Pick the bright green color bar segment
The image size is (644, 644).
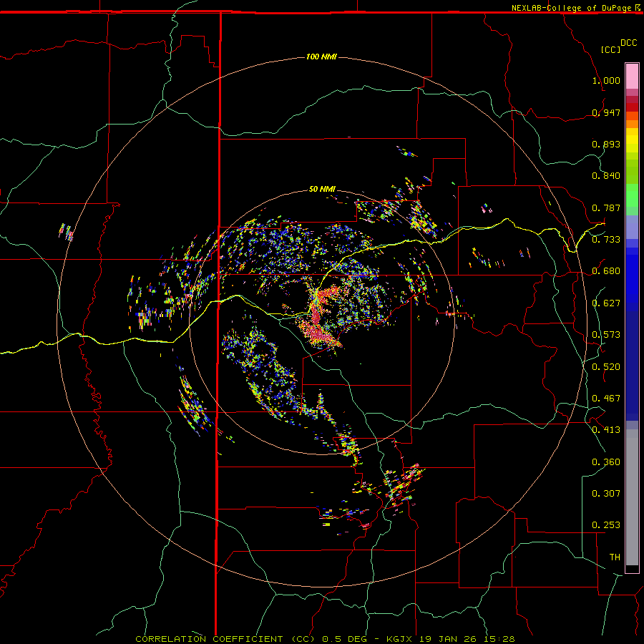632,195
